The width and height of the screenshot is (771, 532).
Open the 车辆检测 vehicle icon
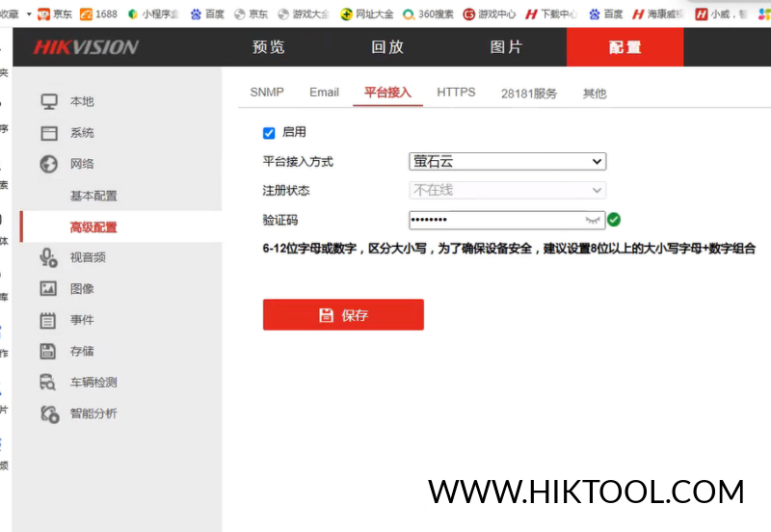point(47,382)
